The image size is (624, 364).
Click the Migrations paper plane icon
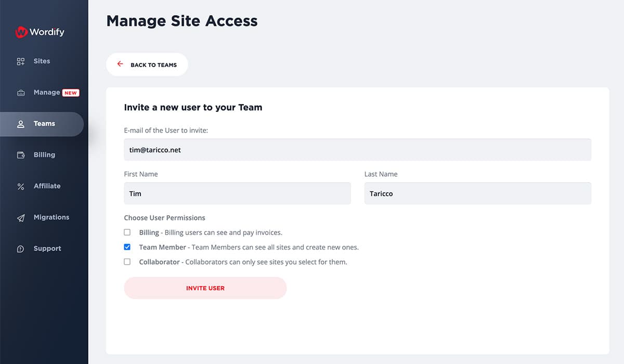click(x=21, y=218)
